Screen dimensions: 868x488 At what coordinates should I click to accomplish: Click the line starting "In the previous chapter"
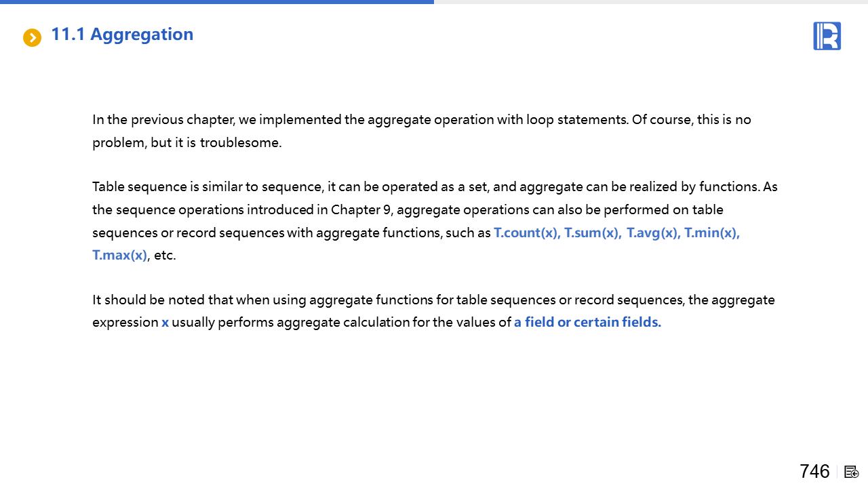coord(421,120)
